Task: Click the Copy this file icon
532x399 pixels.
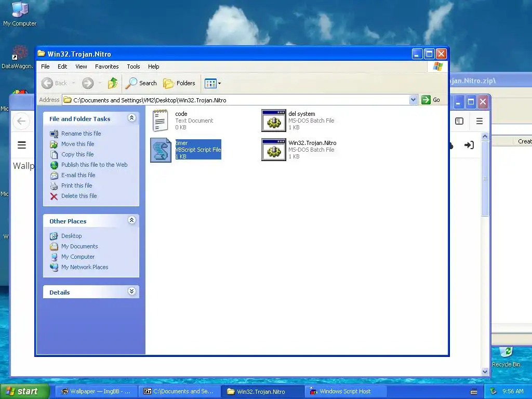Action: (x=54, y=155)
